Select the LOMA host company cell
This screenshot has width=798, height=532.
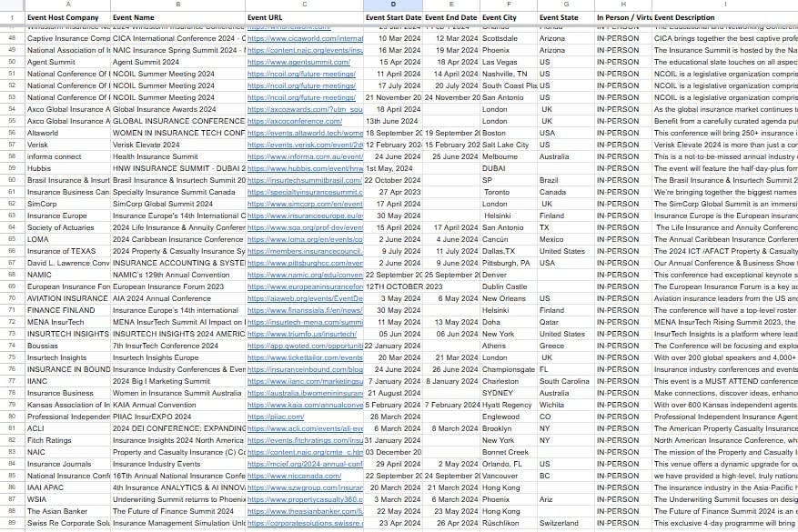67,239
